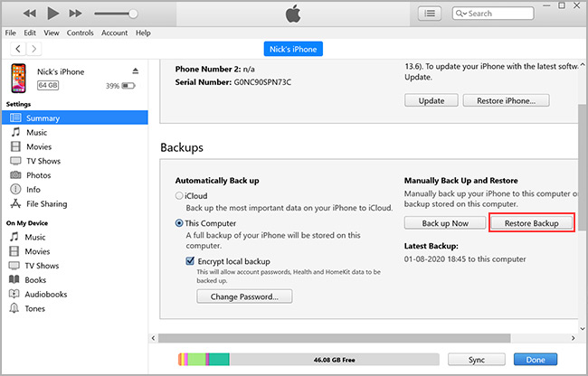Click the vertical scrollbar thumb
The width and height of the screenshot is (588, 376).
583,168
